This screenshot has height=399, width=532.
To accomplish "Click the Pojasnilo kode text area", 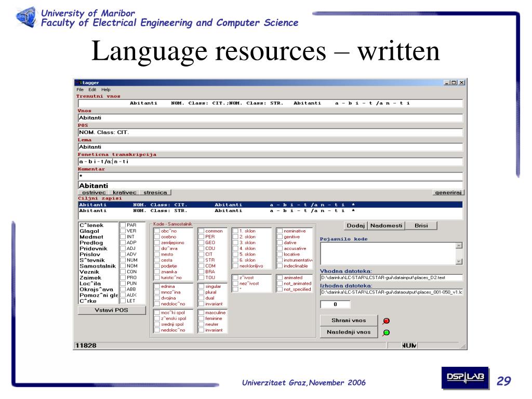I will [388, 254].
